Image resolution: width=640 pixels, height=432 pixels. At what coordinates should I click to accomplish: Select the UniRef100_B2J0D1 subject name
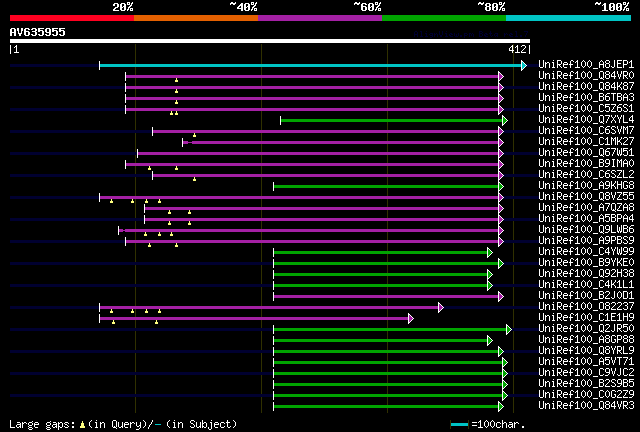click(x=586, y=296)
